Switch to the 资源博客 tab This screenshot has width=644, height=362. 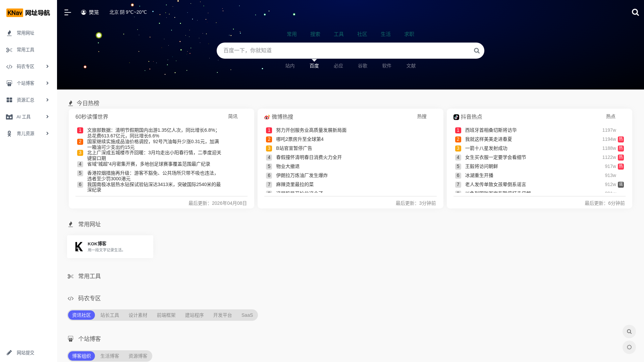[138, 356]
